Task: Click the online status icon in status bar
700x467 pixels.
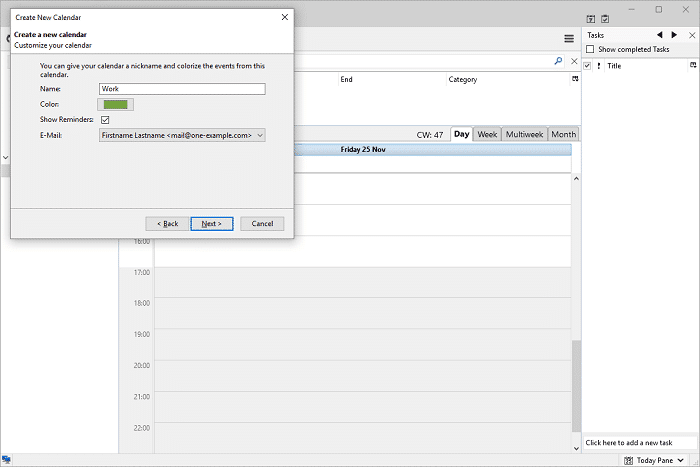Action: (7, 459)
